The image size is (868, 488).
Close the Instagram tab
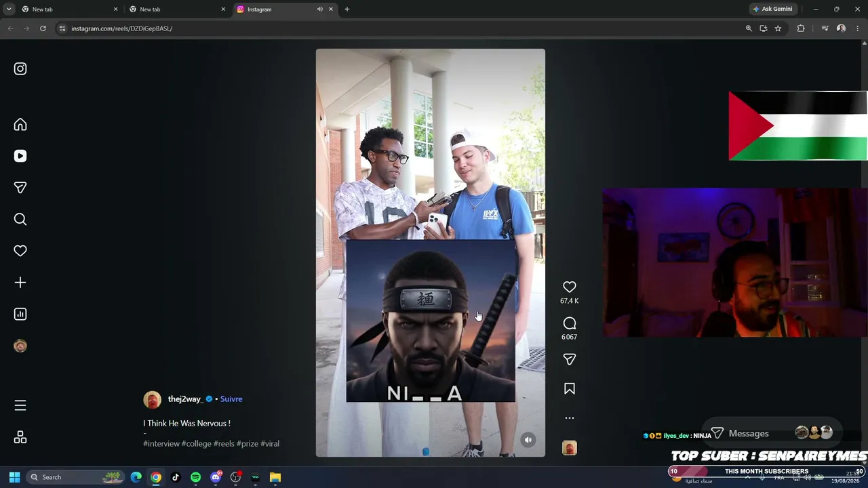tap(331, 9)
